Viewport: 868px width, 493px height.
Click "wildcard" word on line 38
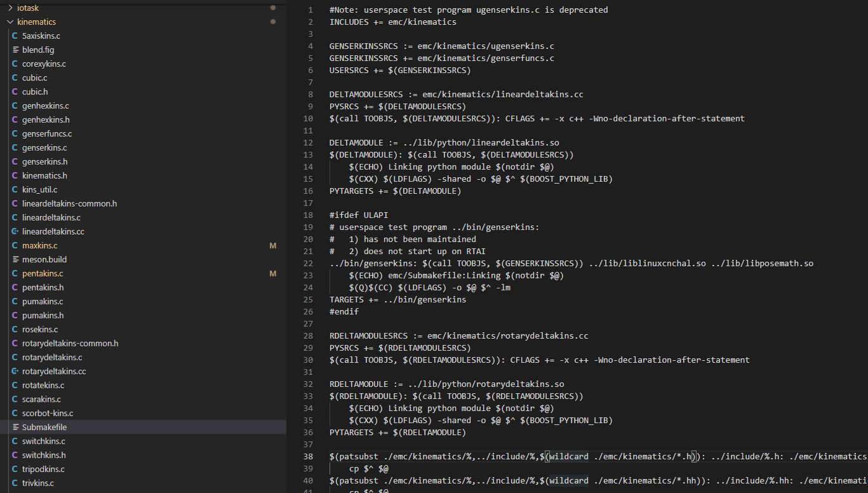point(569,456)
